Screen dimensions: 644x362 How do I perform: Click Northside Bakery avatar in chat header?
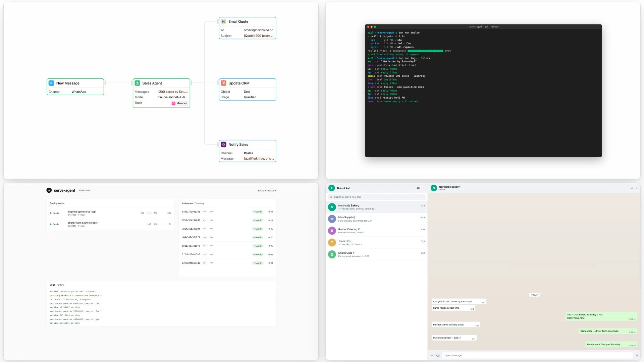pyautogui.click(x=434, y=188)
